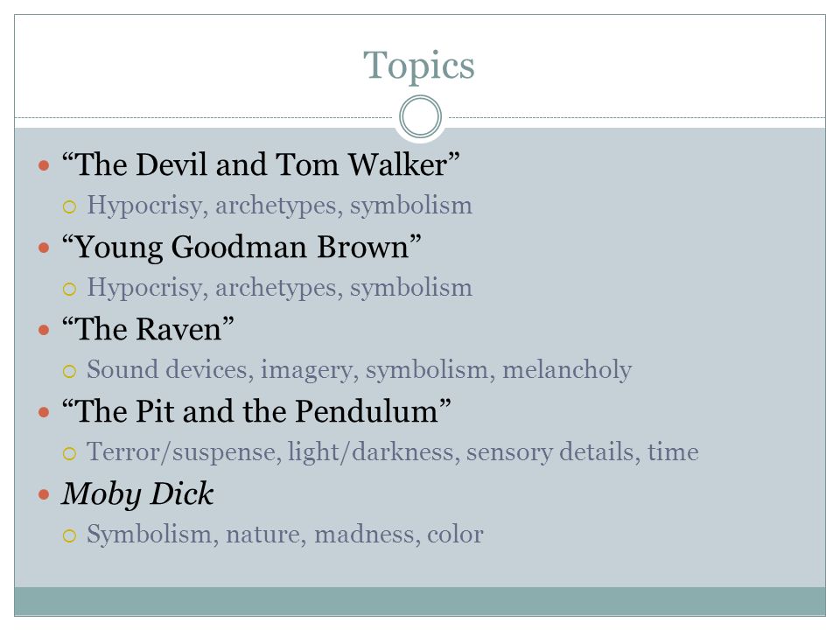
Task: Select the "Terror/suspense, light/darkness" line
Action: click(x=393, y=452)
